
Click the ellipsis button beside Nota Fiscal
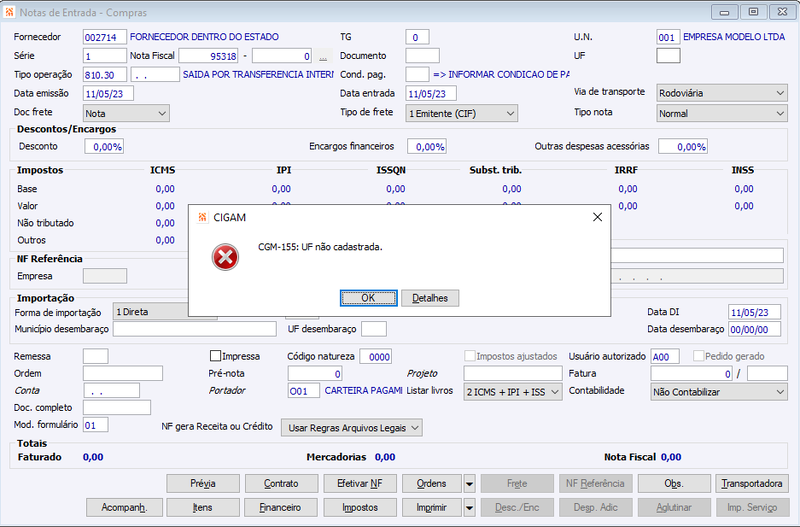tap(323, 56)
